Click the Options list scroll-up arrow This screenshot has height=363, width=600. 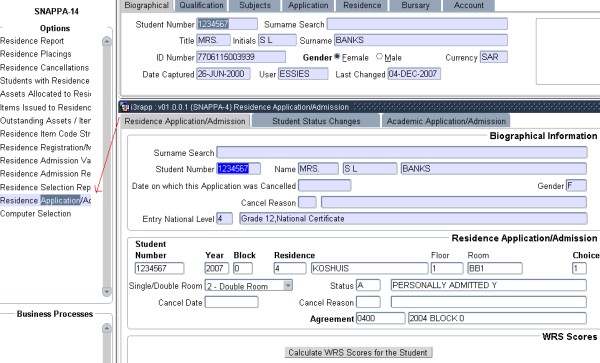tap(107, 41)
